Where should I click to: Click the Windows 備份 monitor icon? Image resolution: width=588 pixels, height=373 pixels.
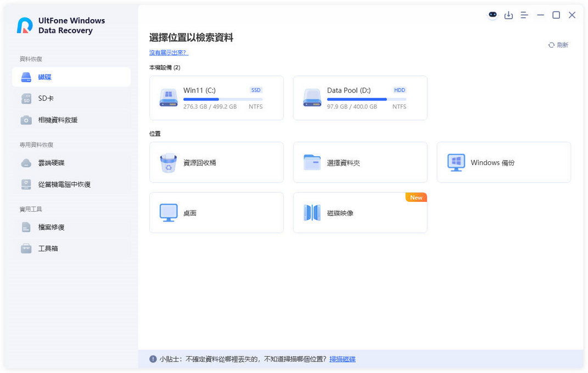(456, 163)
